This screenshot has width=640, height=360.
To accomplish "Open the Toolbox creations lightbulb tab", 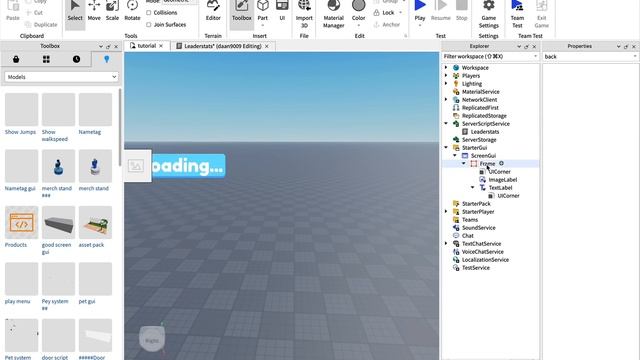I will point(107,59).
